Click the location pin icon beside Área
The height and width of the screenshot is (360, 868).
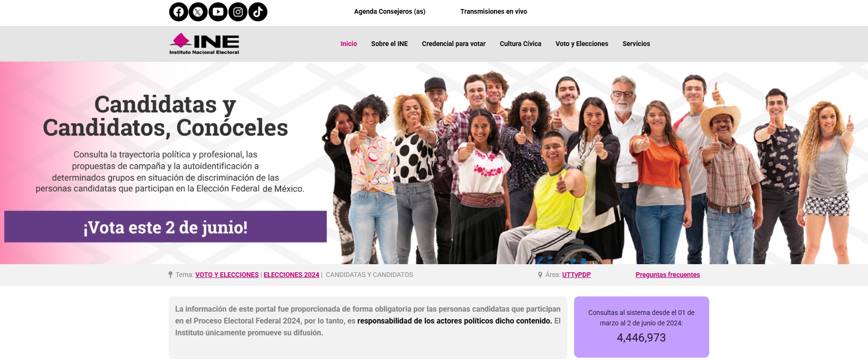[540, 275]
